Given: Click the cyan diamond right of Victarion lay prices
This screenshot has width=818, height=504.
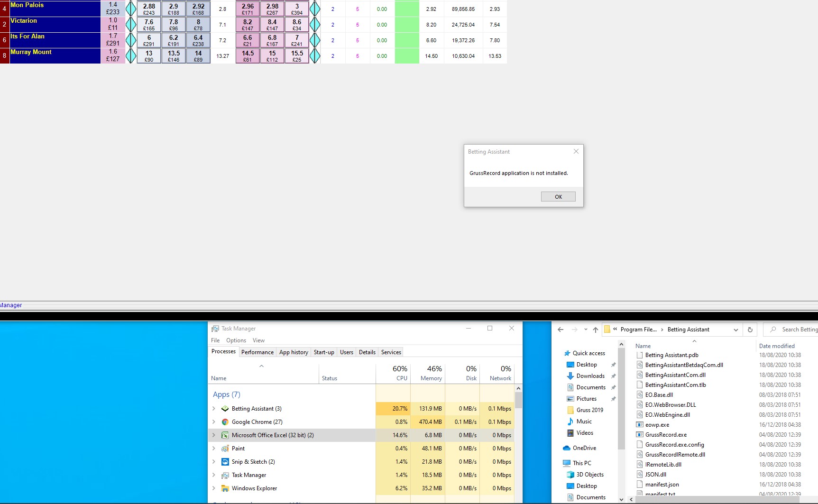Looking at the screenshot, I should click(315, 25).
